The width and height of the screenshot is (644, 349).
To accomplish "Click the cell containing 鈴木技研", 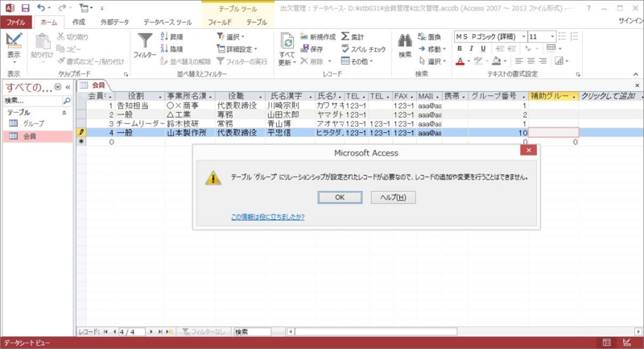I will click(190, 124).
